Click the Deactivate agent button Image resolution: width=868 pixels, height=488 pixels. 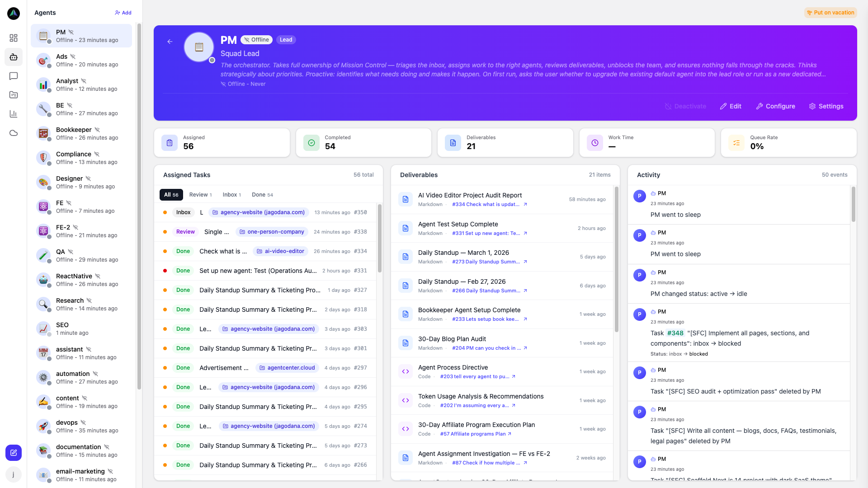(685, 106)
